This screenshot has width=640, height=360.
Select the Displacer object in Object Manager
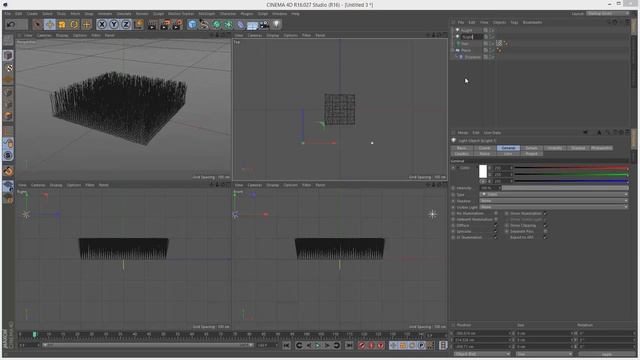coord(473,57)
